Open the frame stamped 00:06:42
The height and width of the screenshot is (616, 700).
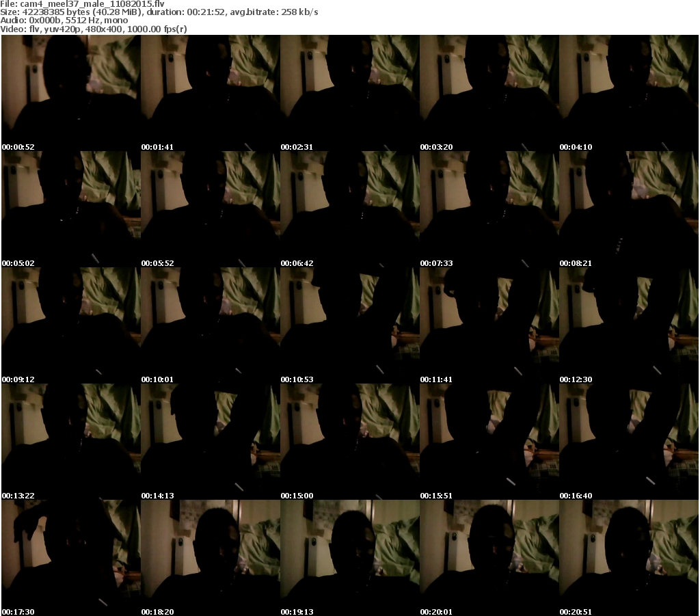[349, 209]
